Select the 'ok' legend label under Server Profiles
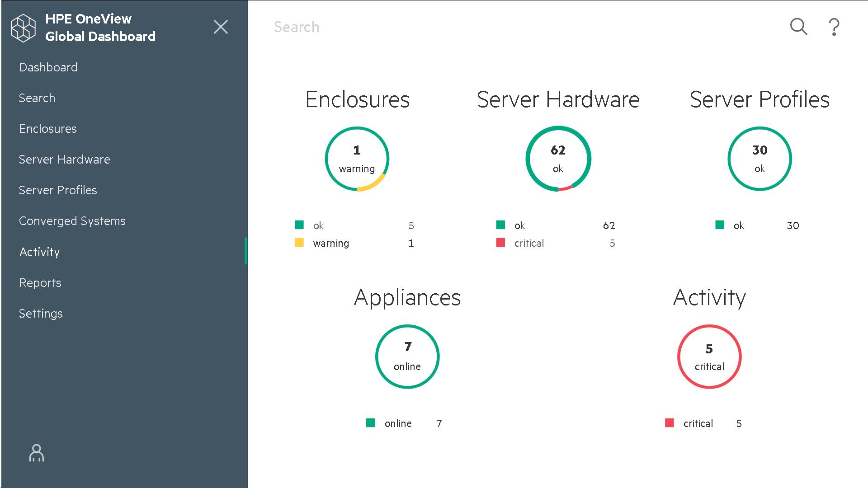Image resolution: width=868 pixels, height=488 pixels. coord(739,225)
